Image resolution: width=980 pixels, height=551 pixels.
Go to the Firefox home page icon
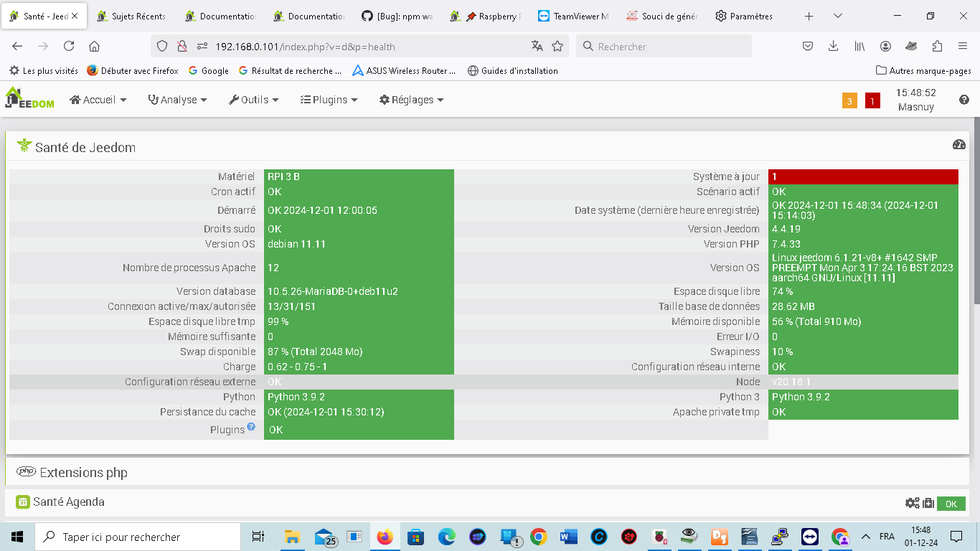click(94, 47)
